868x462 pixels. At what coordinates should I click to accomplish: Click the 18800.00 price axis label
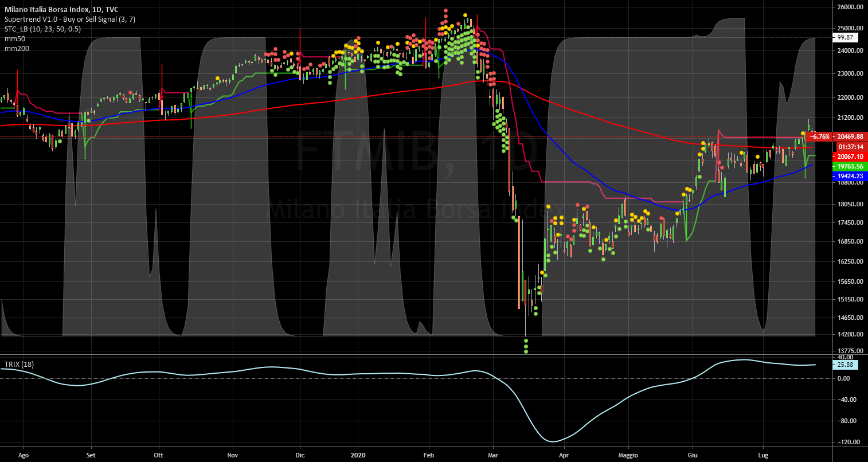click(849, 183)
